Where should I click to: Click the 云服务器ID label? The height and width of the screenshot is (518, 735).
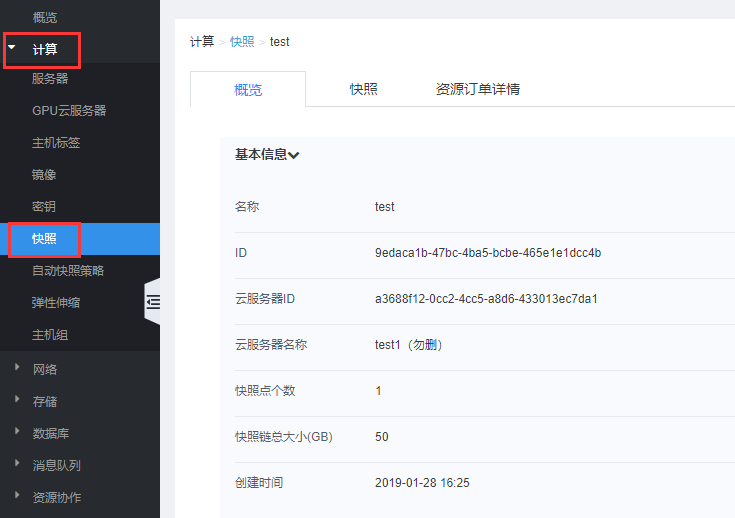265,299
